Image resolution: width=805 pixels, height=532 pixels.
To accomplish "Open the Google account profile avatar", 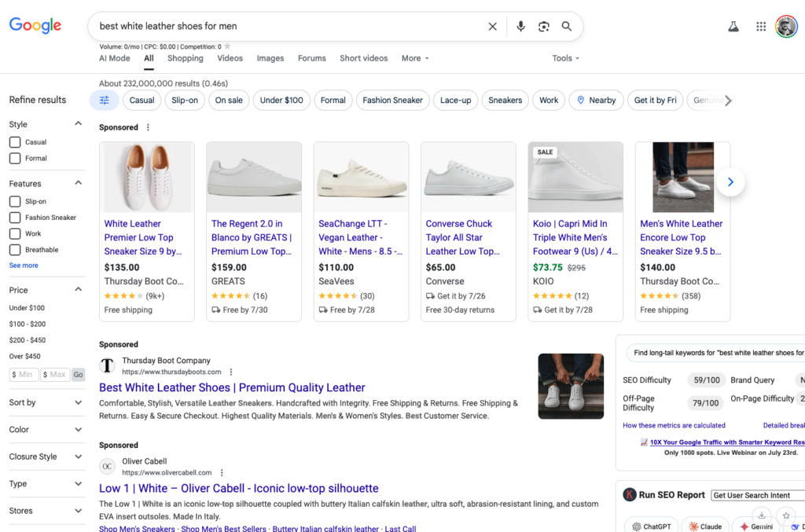I will [x=786, y=27].
